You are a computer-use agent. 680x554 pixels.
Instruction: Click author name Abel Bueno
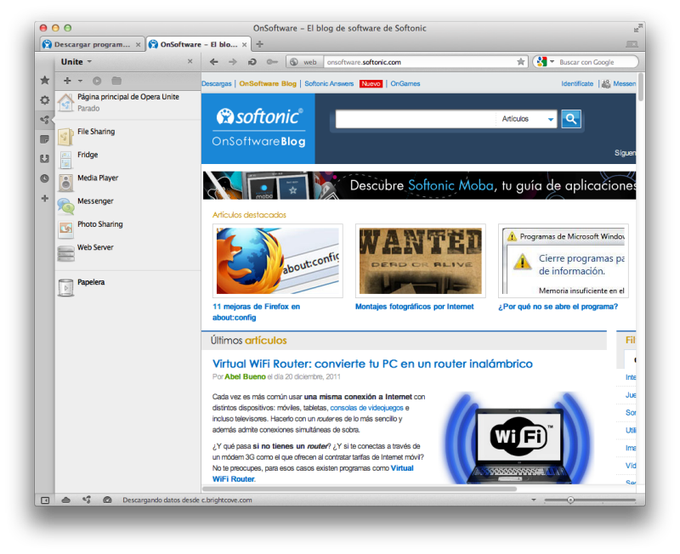tap(245, 377)
